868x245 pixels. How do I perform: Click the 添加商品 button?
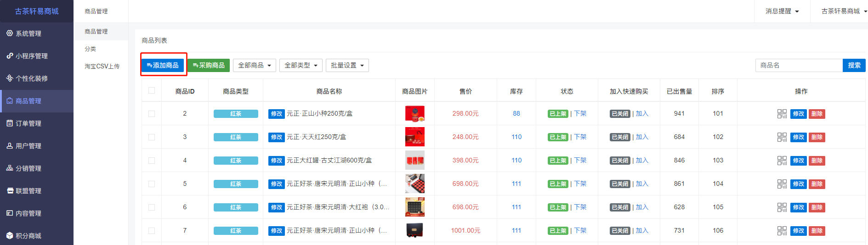[163, 65]
